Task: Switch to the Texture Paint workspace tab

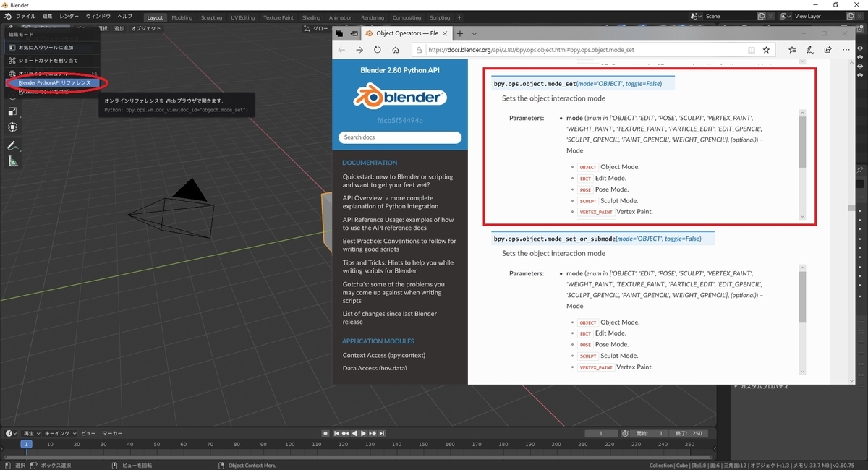Action: [278, 17]
